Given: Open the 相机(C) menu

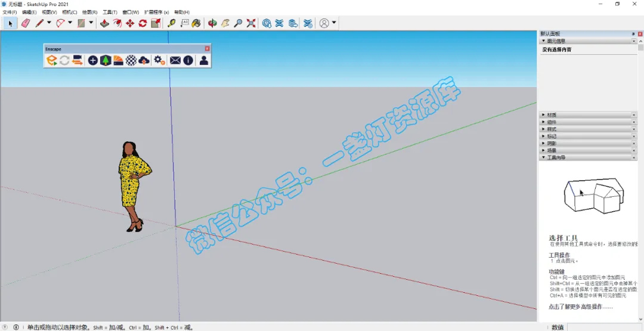Looking at the screenshot, I should 69,13.
